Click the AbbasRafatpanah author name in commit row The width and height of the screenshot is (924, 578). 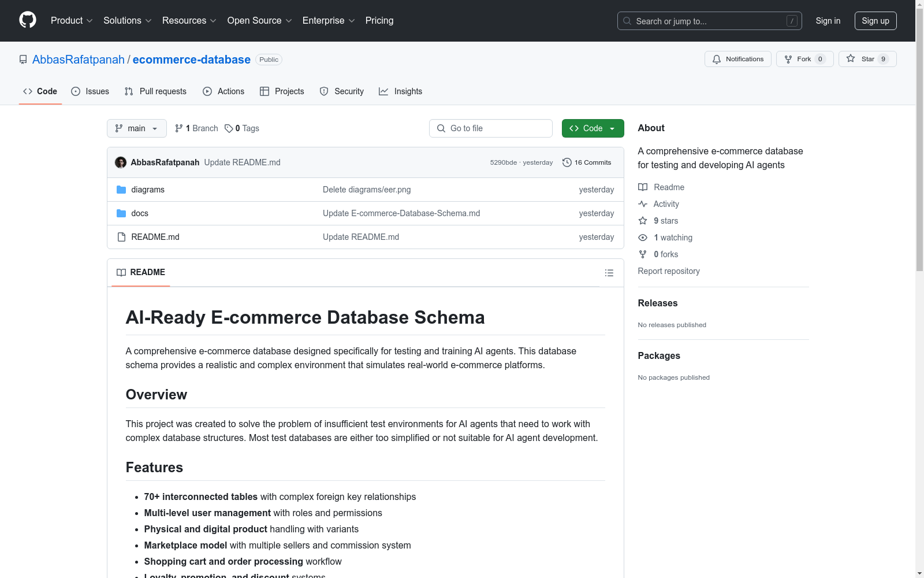[165, 162]
